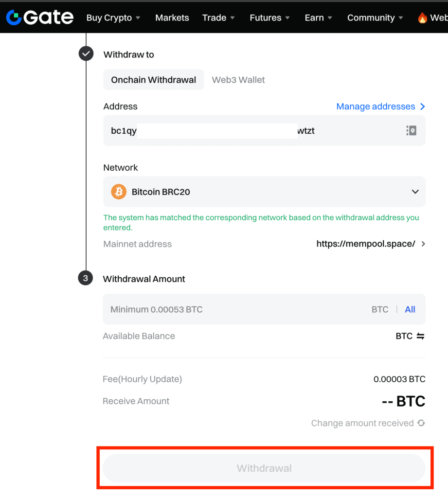Open the address book icon
Viewport: 448px width, 498px height.
pos(412,130)
